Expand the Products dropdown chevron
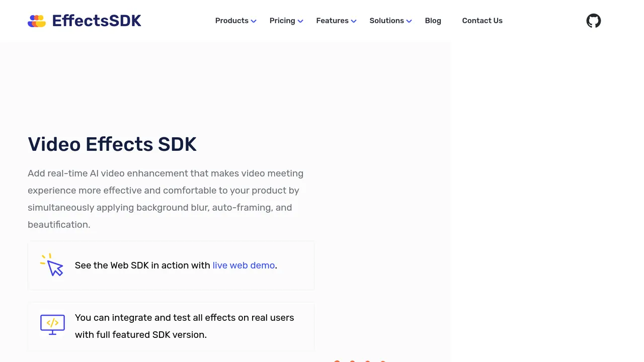Screen dimensions: 644x362 click(x=254, y=21)
